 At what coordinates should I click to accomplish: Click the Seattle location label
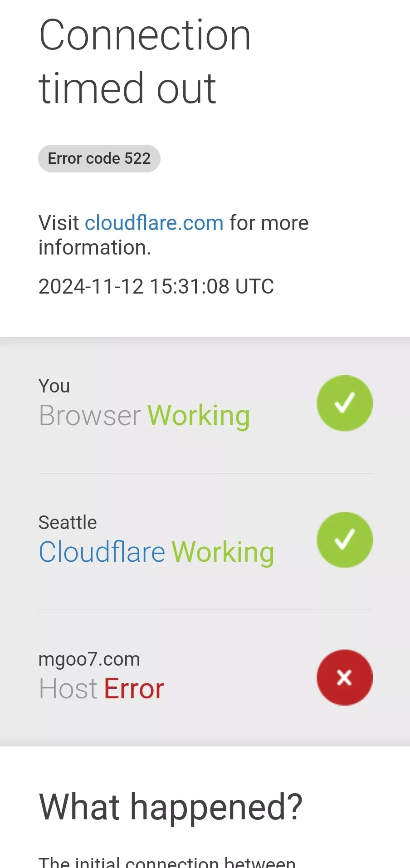[68, 523]
